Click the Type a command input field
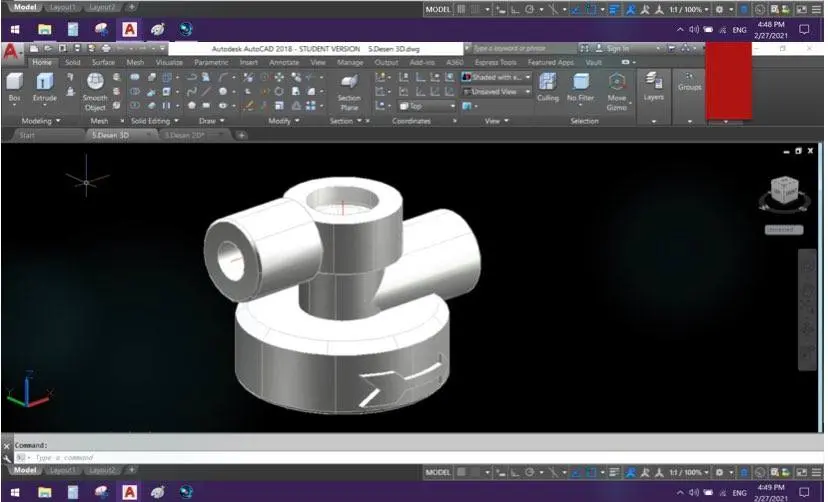The width and height of the screenshot is (828, 502). click(x=417, y=458)
